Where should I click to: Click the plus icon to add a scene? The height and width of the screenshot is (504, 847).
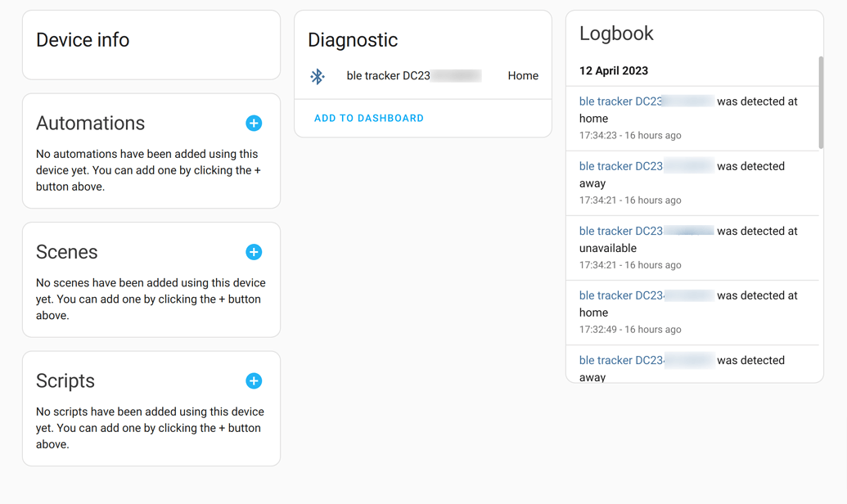[x=254, y=252]
